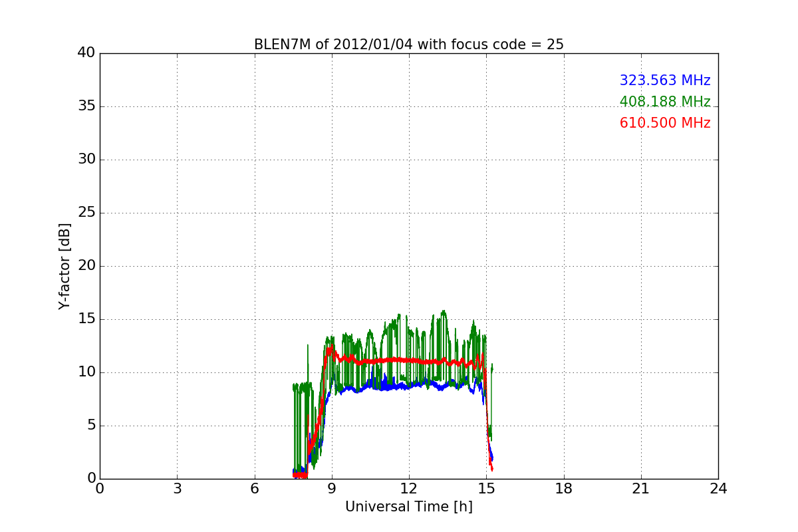This screenshot has width=798, height=532.
Task: Click the x-axis tick label 3
Action: pyautogui.click(x=177, y=489)
